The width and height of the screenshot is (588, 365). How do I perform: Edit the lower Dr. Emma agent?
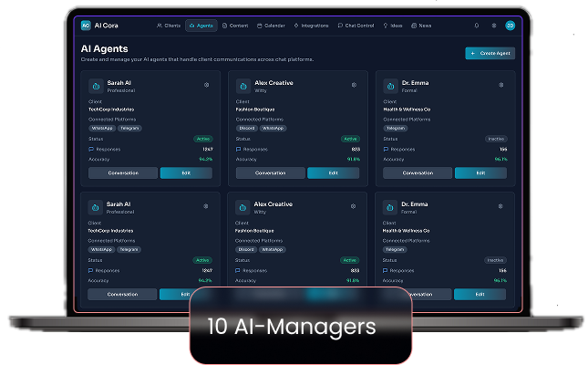click(x=480, y=294)
